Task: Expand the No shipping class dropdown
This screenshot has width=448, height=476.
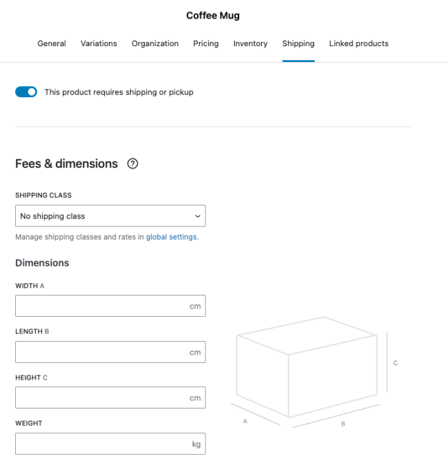Action: pos(110,216)
